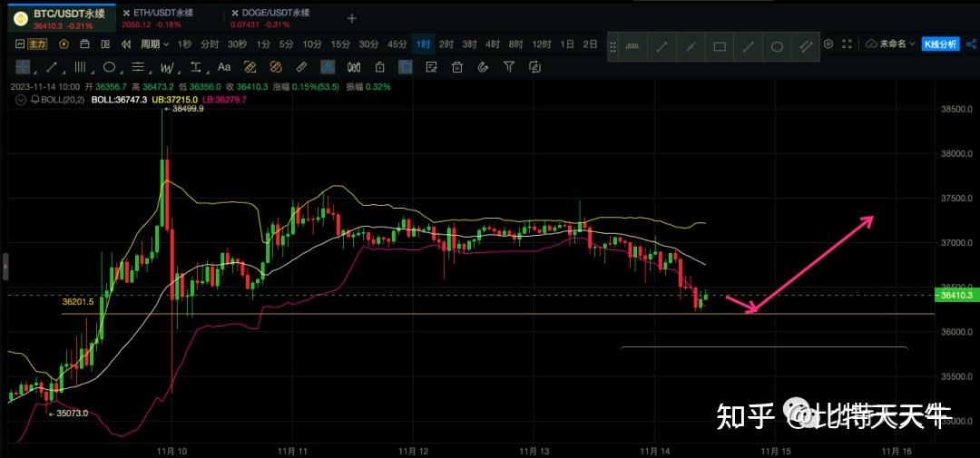Click the orange home hexagon icon
Screen dimensions: 980x458
point(64,44)
